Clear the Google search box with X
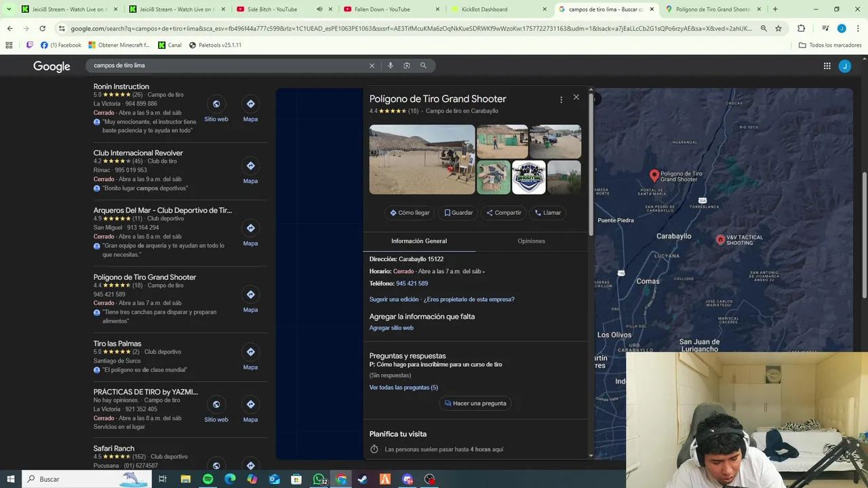 [372, 66]
